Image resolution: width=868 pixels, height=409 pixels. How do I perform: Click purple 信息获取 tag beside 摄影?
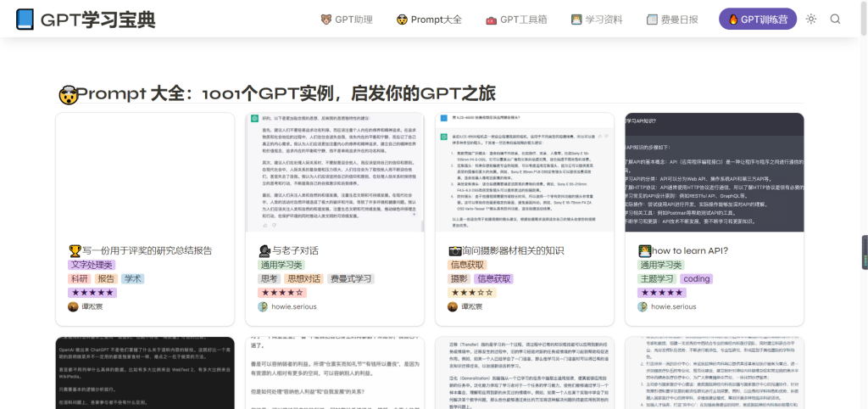[494, 279]
